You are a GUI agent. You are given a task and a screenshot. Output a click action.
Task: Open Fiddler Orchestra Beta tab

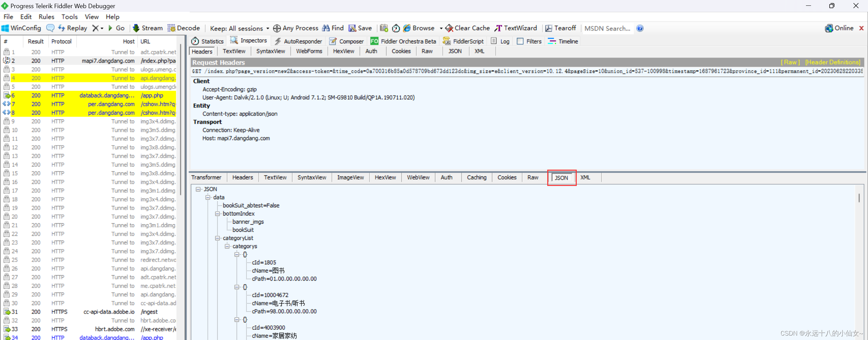(403, 41)
